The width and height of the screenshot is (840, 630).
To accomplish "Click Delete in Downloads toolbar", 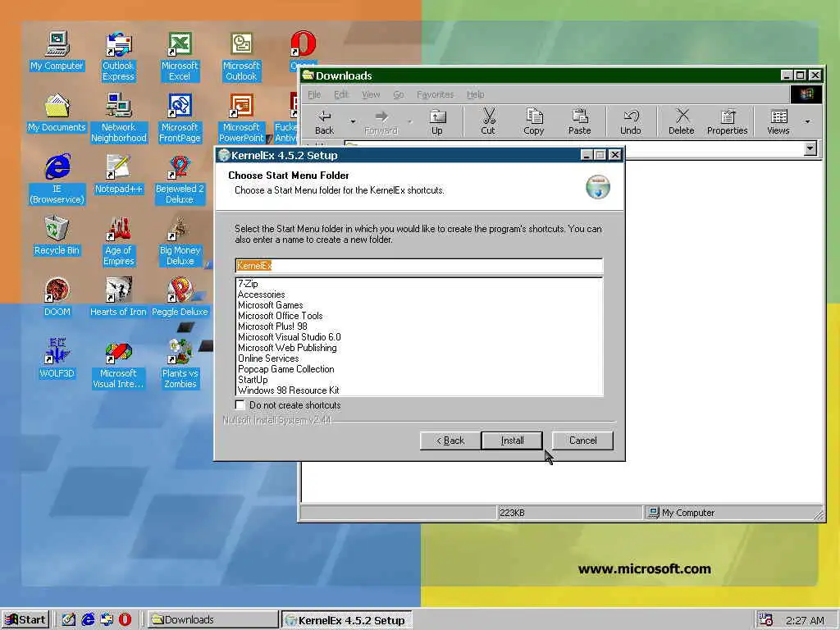I will (682, 122).
